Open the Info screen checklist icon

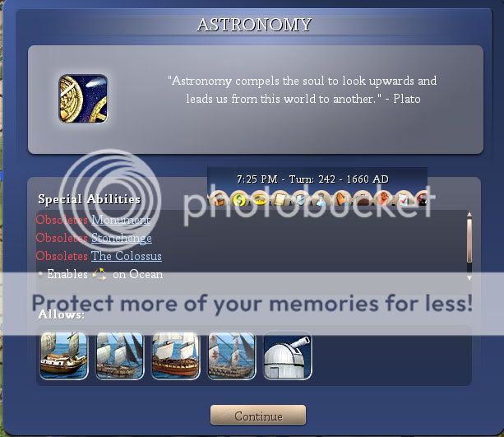point(403,199)
